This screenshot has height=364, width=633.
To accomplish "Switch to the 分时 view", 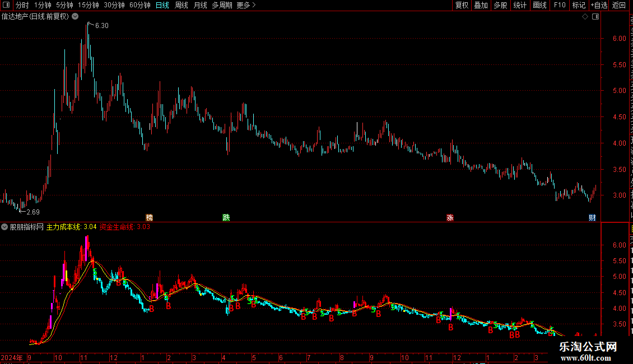I will point(22,5).
